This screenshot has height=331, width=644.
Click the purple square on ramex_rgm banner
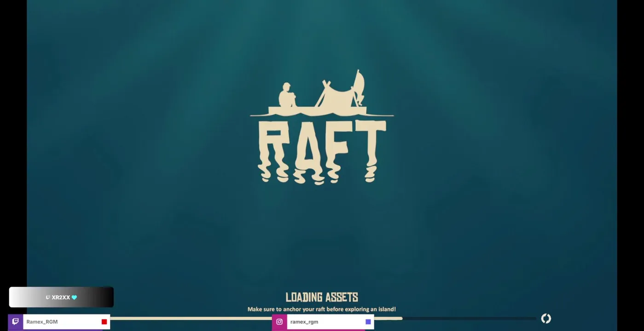tap(368, 322)
